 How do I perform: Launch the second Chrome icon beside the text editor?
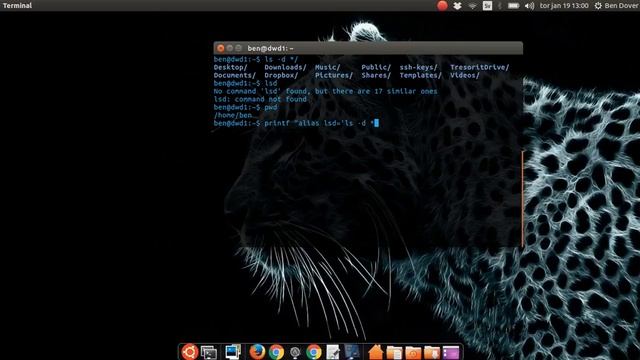(314, 352)
